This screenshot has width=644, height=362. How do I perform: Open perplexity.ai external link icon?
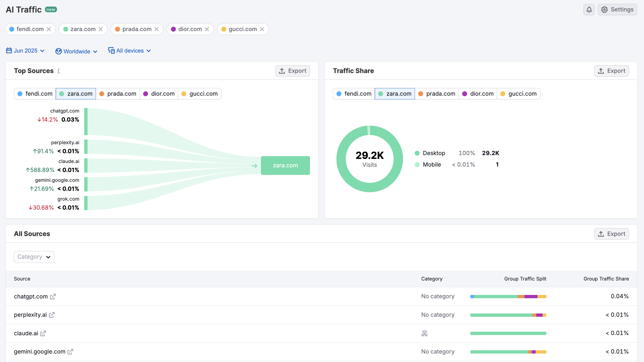[52, 315]
